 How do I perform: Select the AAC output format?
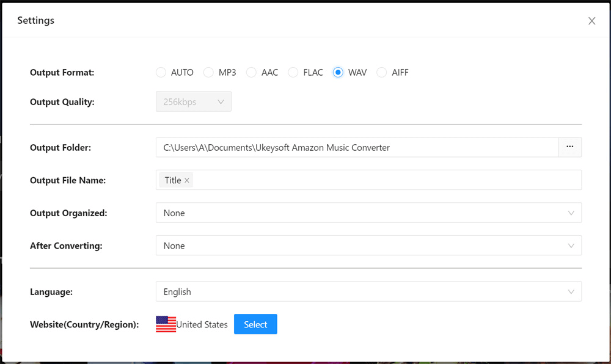click(251, 72)
